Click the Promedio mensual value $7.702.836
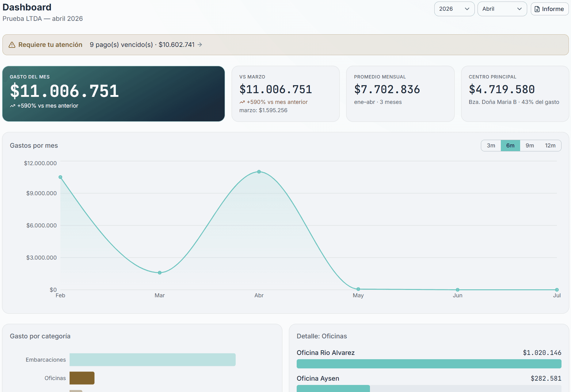 pyautogui.click(x=387, y=89)
